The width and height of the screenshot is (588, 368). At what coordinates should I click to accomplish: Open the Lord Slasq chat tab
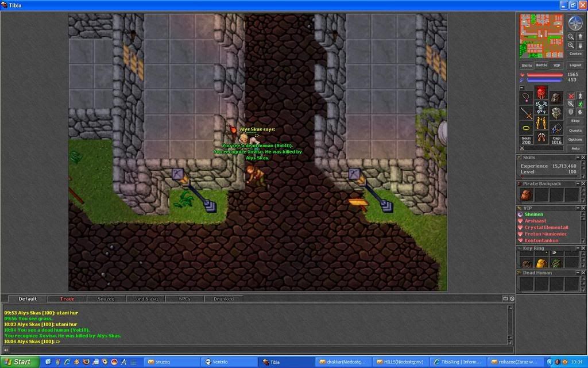(x=145, y=299)
